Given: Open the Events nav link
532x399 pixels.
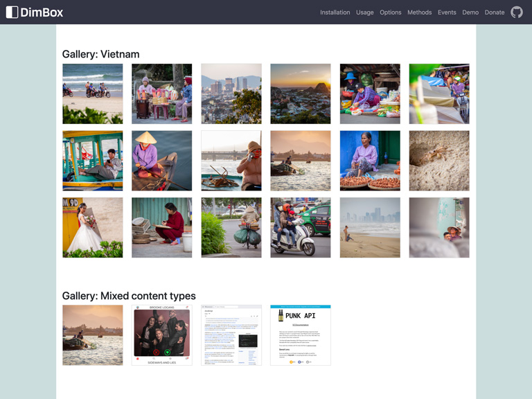Looking at the screenshot, I should 447,12.
